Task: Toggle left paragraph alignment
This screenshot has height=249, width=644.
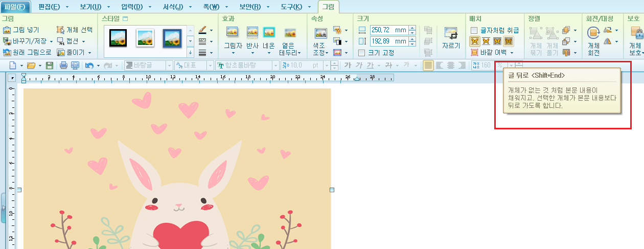Action: point(439,65)
